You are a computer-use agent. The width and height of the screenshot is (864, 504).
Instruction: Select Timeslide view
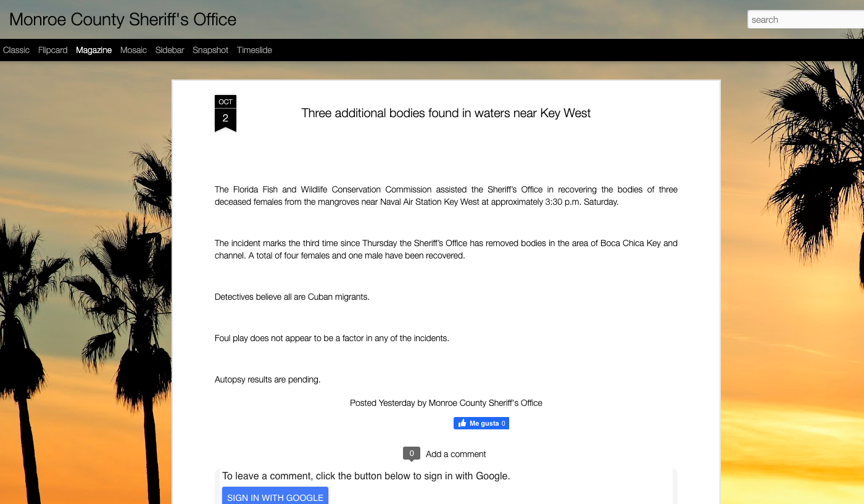[254, 50]
